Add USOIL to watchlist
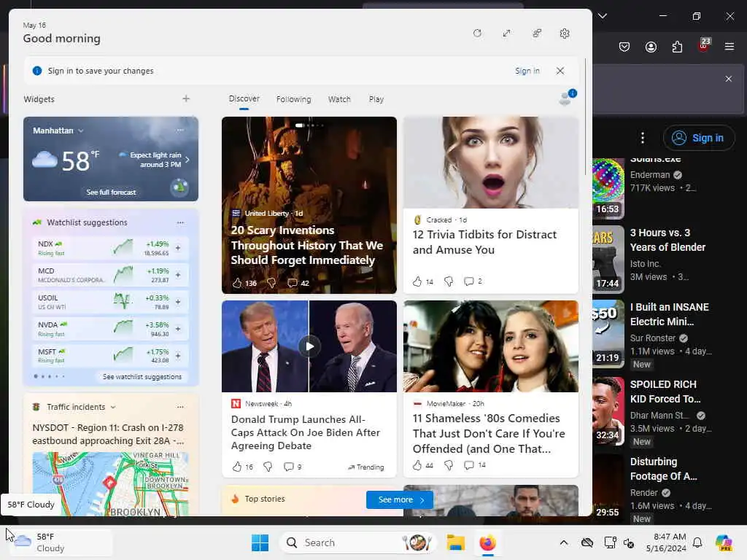The image size is (747, 560). [x=178, y=302]
